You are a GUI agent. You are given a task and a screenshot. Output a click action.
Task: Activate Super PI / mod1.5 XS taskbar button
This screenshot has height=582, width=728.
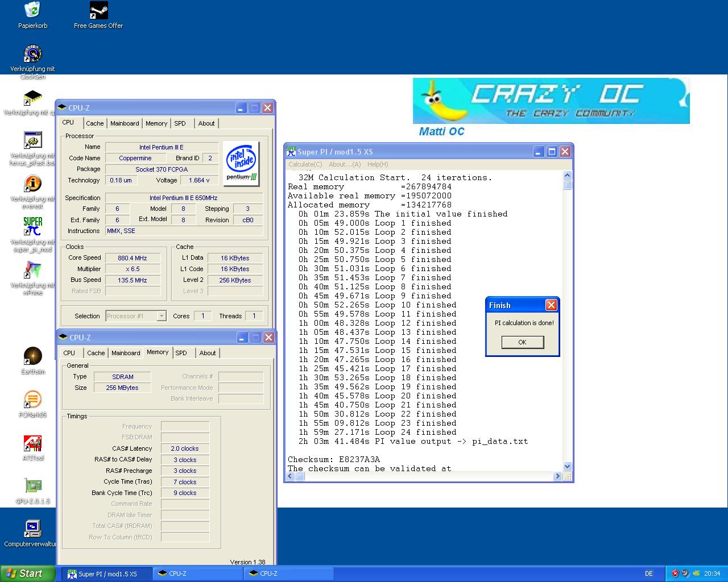coord(107,574)
